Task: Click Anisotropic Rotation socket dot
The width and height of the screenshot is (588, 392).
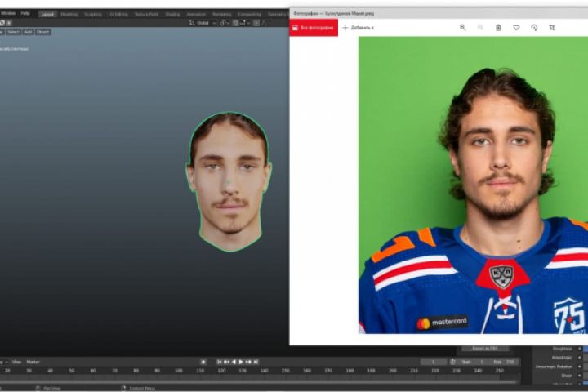Action: click(x=580, y=367)
